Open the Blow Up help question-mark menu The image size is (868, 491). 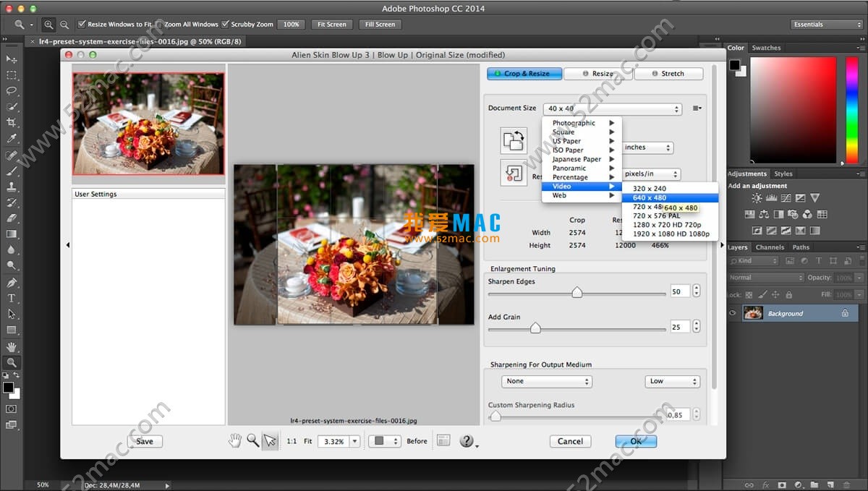coord(468,441)
